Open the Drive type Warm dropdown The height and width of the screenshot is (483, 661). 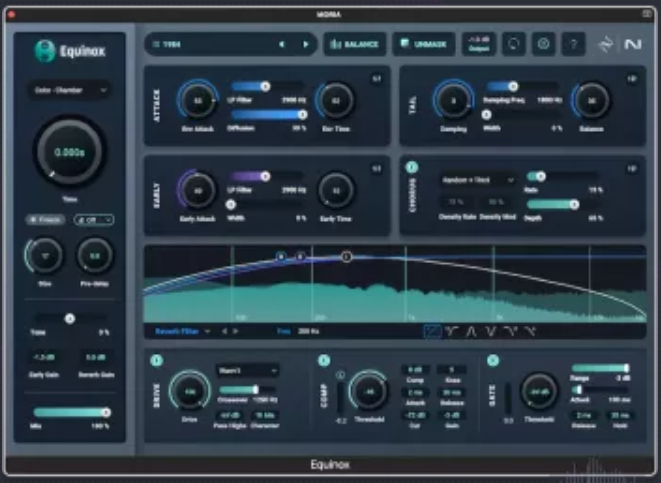pos(247,370)
